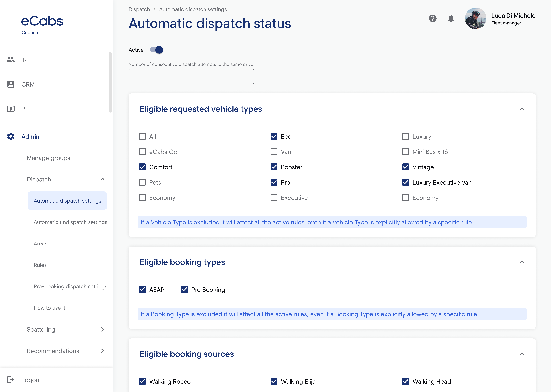Check the eCabs Go checkbox
Image resolution: width=551 pixels, height=392 pixels.
142,152
